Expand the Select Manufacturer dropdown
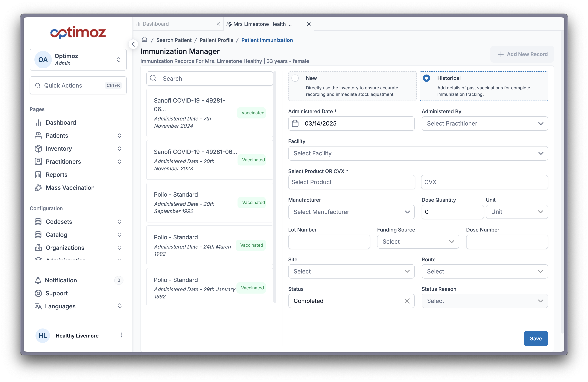588x382 pixels. [351, 212]
